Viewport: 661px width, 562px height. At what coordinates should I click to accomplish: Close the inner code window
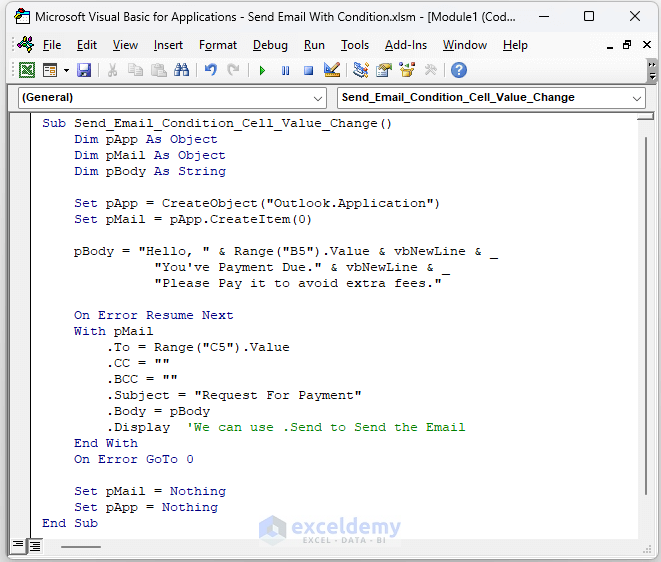click(647, 45)
